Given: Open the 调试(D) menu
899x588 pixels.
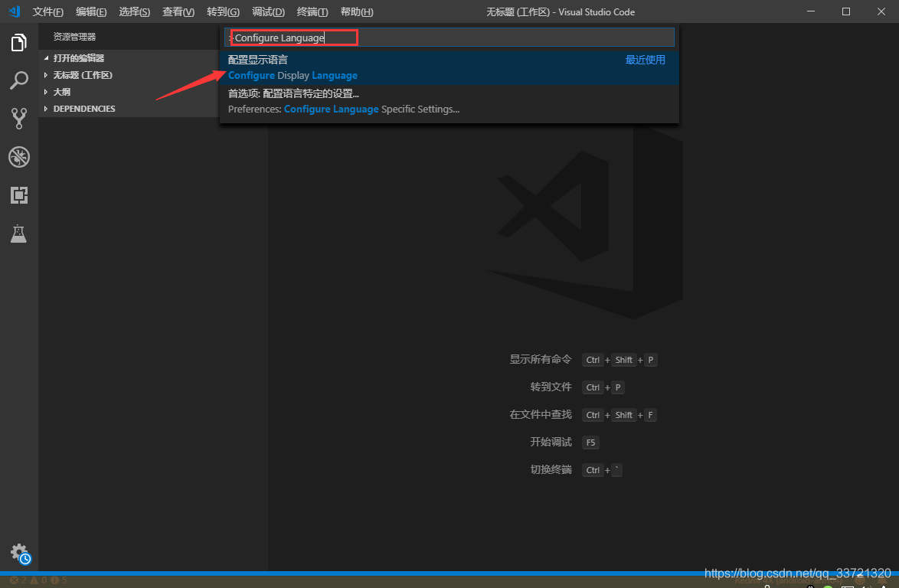Looking at the screenshot, I should pos(268,12).
